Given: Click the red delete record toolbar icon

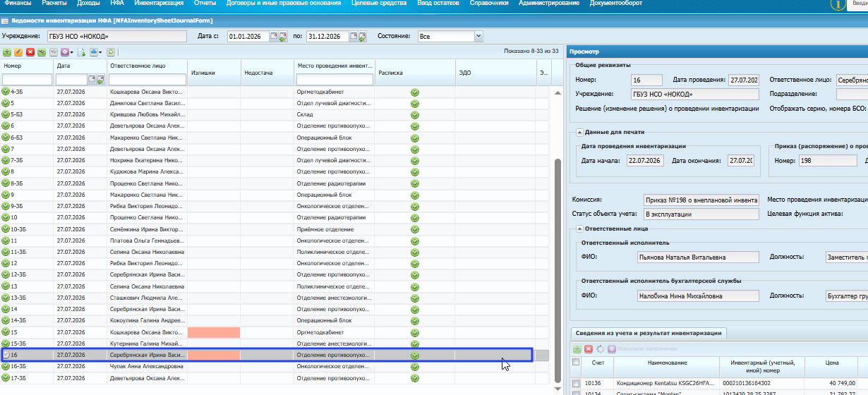Looking at the screenshot, I should 30,52.
